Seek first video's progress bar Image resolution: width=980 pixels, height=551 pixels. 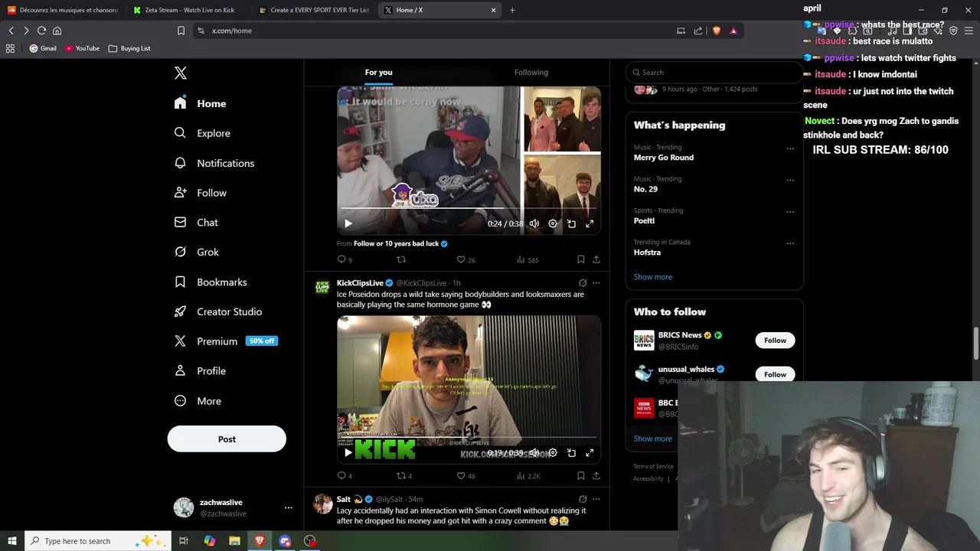(x=469, y=208)
